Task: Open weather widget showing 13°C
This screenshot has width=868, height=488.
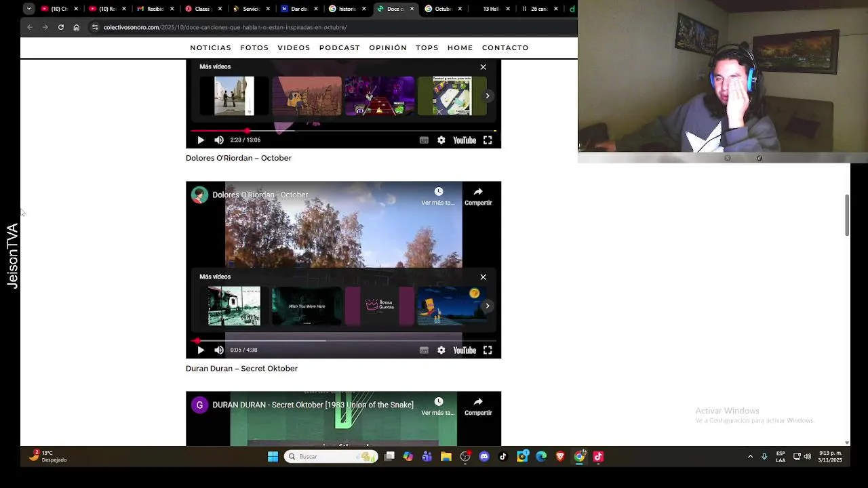Action: [47, 456]
